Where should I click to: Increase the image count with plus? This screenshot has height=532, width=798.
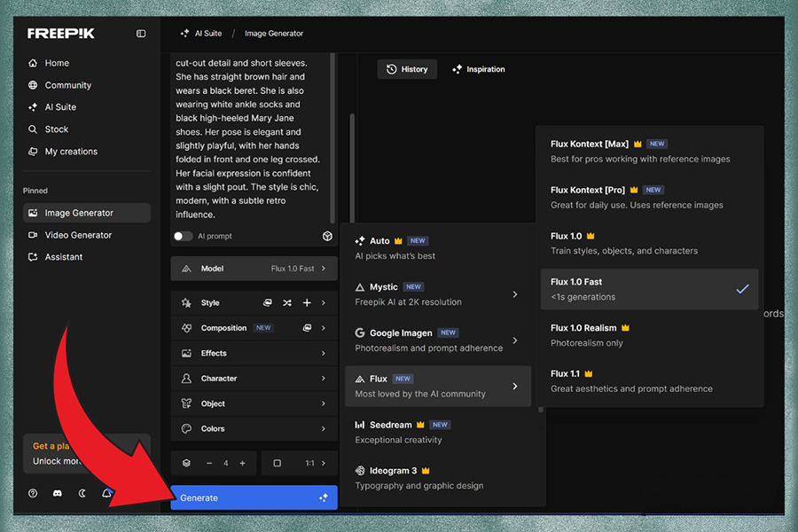pyautogui.click(x=243, y=463)
